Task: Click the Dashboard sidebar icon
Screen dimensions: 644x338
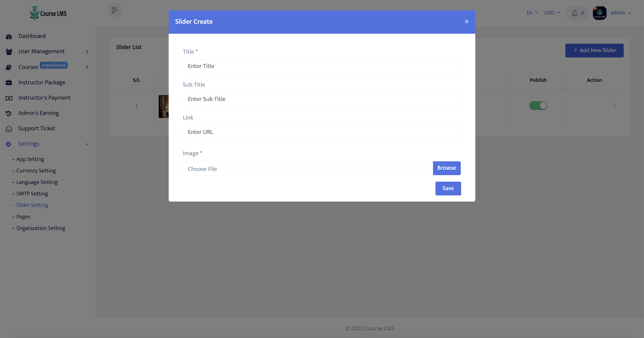Action: point(9,36)
